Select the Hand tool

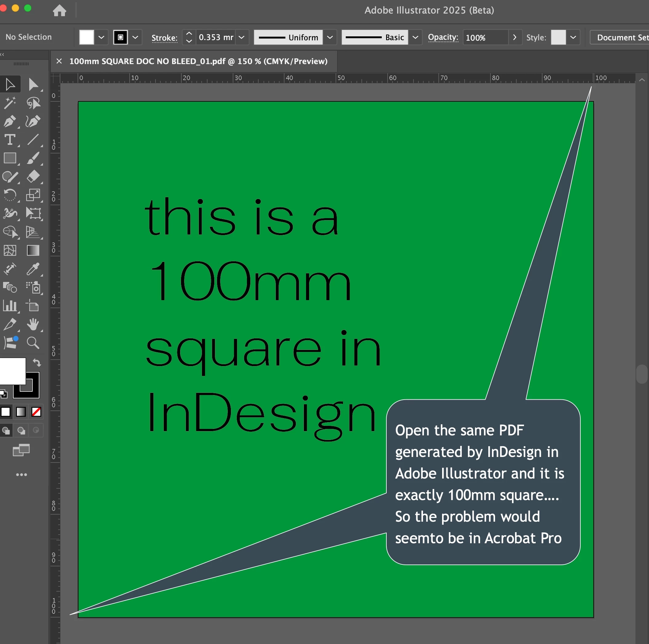point(33,324)
